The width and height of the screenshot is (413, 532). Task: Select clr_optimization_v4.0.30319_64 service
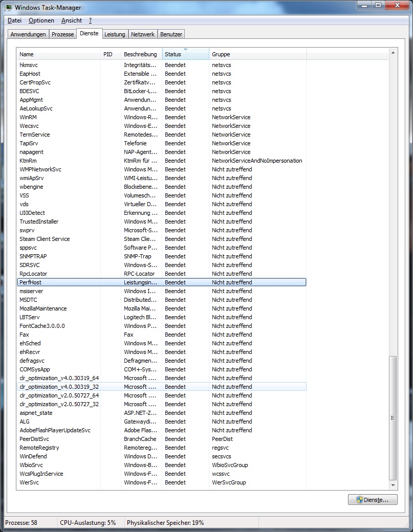[162, 378]
